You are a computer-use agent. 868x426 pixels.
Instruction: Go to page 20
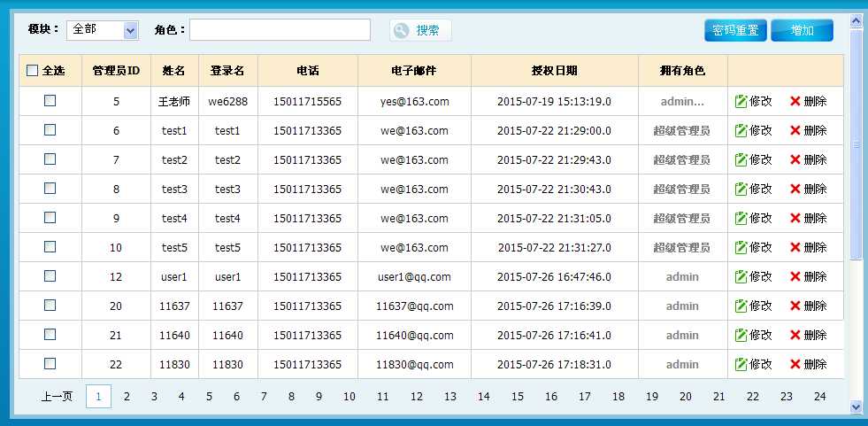coord(686,397)
